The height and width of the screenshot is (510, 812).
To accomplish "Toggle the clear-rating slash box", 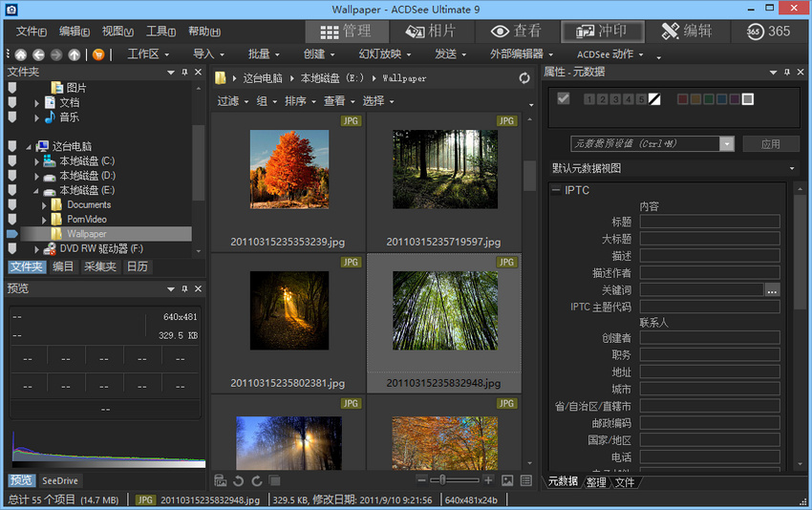I will (x=654, y=98).
